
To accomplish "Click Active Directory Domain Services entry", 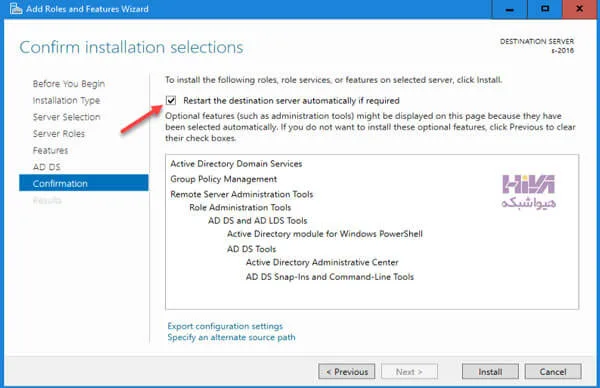I will 236,164.
